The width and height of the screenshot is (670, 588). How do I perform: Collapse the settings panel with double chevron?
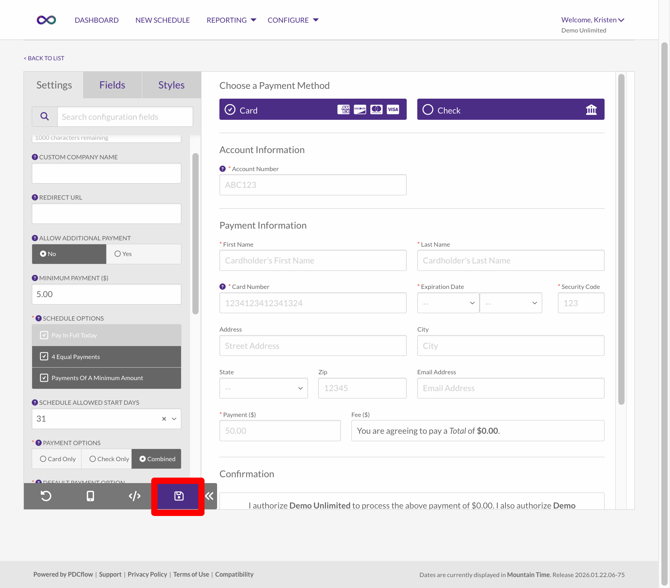209,496
